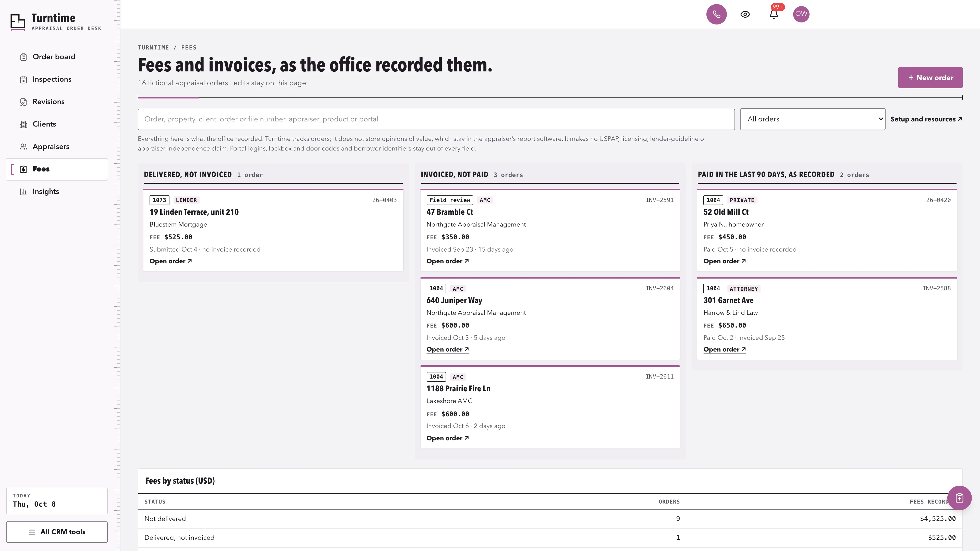Image resolution: width=980 pixels, height=551 pixels.
Task: Click the Delivered, not invoiced column heading
Action: tap(188, 174)
